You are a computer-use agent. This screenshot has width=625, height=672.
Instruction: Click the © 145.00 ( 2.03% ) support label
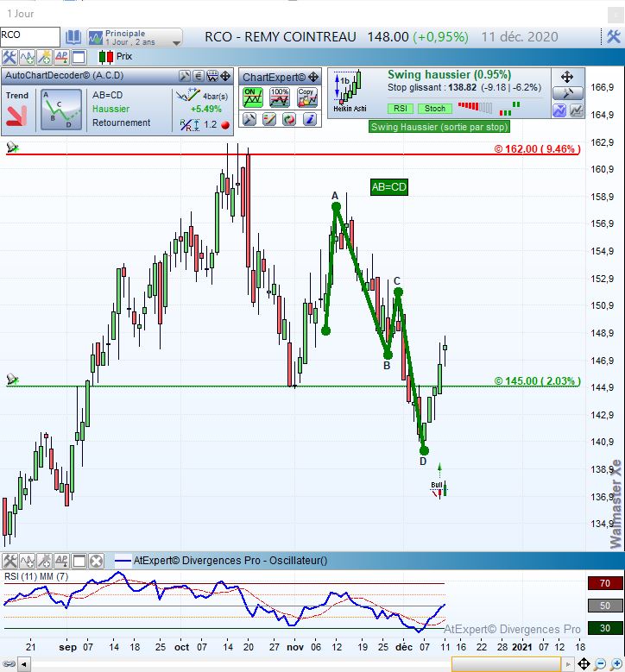coord(537,380)
